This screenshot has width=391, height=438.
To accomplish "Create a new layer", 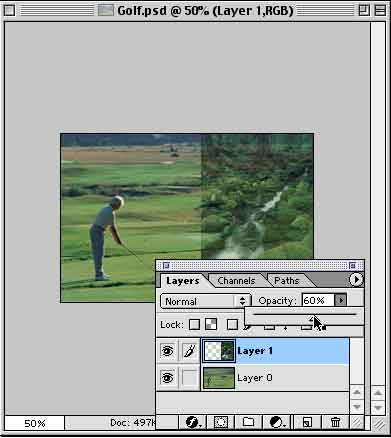I will point(307,422).
